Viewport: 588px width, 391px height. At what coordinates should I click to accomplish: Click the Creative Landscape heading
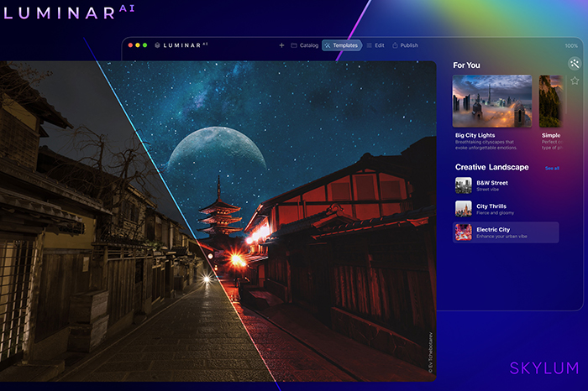(x=491, y=167)
